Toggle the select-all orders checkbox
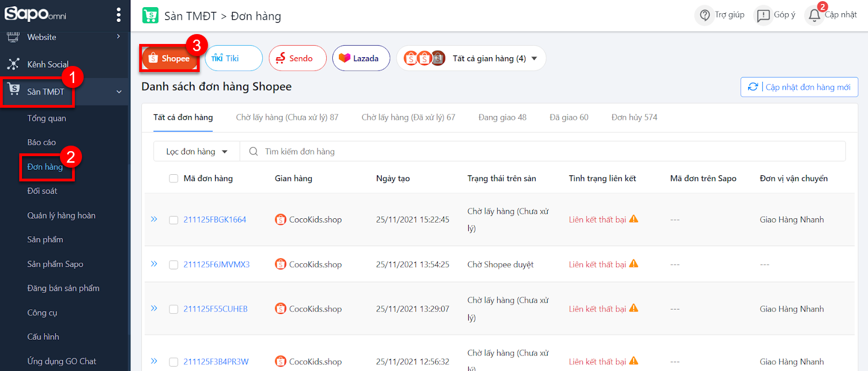Image resolution: width=868 pixels, height=371 pixels. coord(173,178)
